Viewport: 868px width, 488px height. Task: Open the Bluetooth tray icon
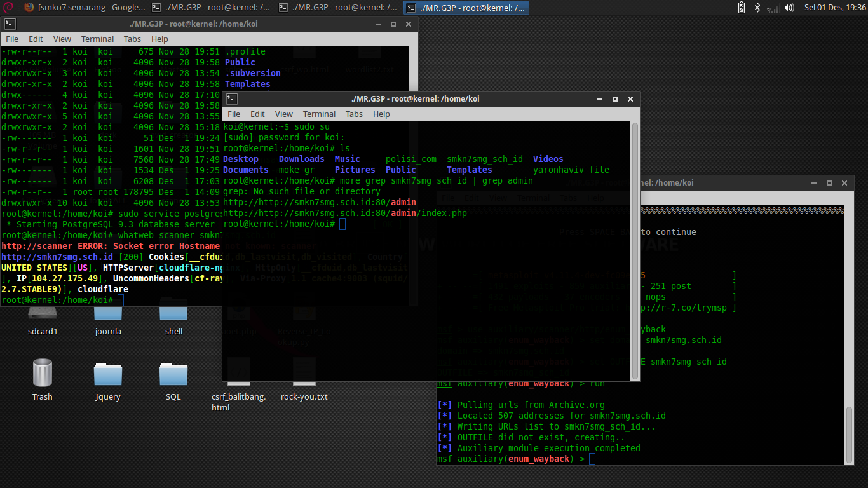[x=757, y=8]
